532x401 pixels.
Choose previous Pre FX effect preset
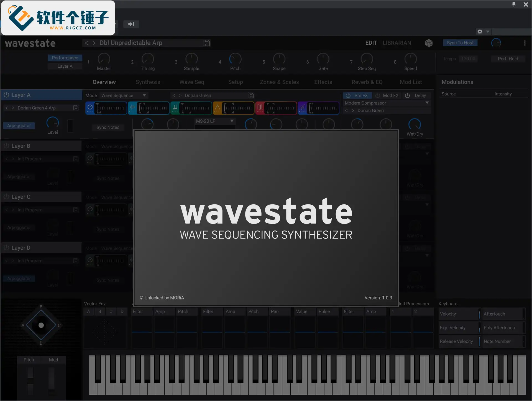pyautogui.click(x=346, y=110)
